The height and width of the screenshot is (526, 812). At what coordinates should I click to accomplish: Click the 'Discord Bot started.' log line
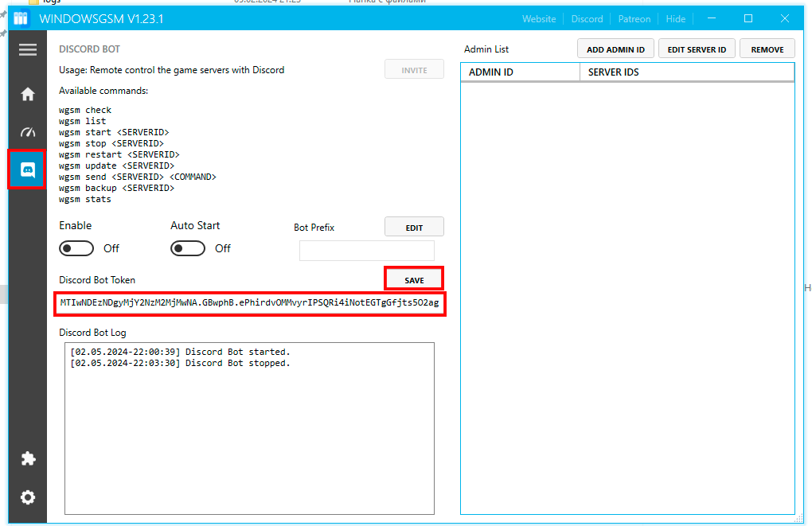pos(180,352)
